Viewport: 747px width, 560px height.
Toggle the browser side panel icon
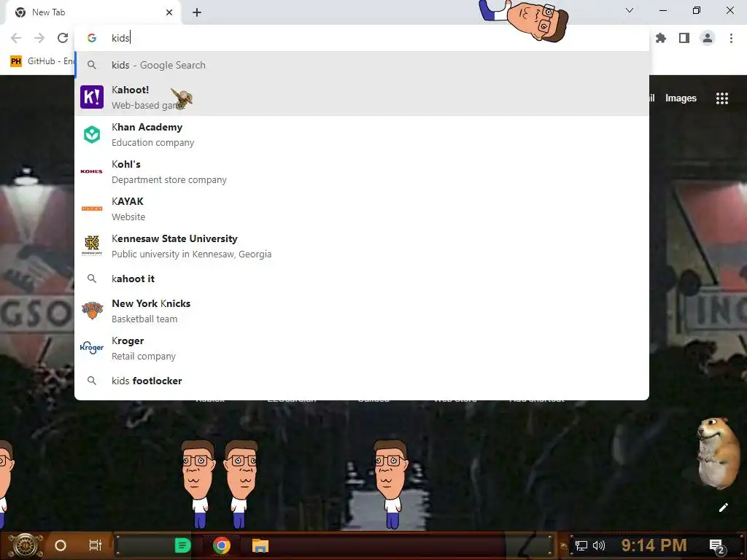[684, 38]
